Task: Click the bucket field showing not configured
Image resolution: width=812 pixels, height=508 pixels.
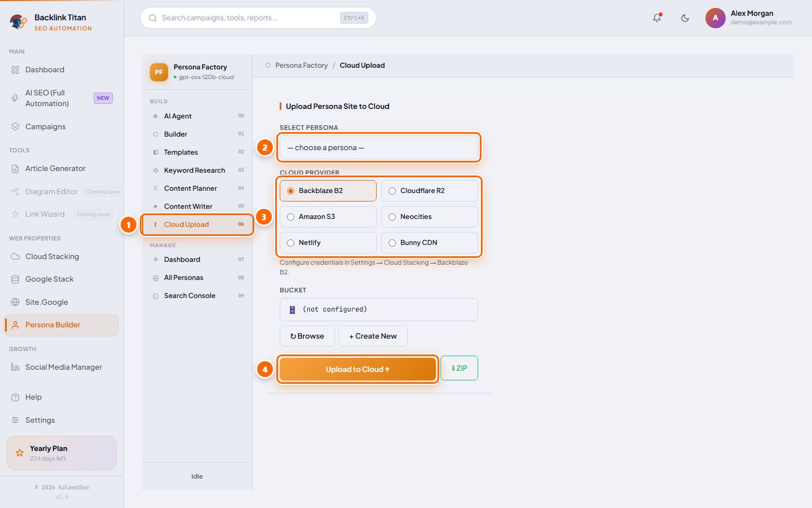Action: tap(379, 309)
